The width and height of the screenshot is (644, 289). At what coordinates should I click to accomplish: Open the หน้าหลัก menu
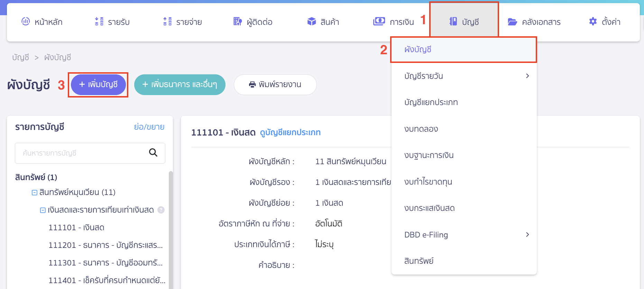(x=42, y=22)
